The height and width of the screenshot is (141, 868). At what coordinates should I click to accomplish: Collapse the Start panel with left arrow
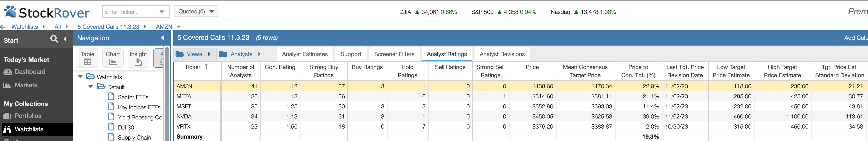[65, 39]
